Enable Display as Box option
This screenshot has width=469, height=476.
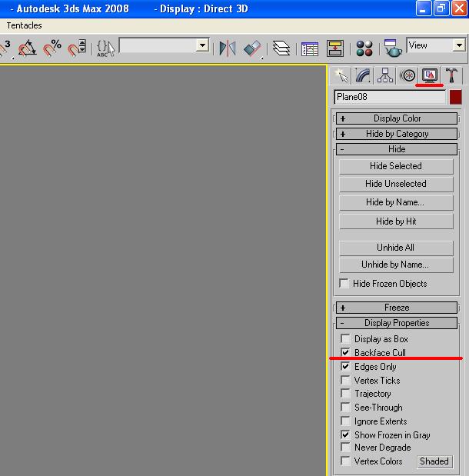click(345, 339)
